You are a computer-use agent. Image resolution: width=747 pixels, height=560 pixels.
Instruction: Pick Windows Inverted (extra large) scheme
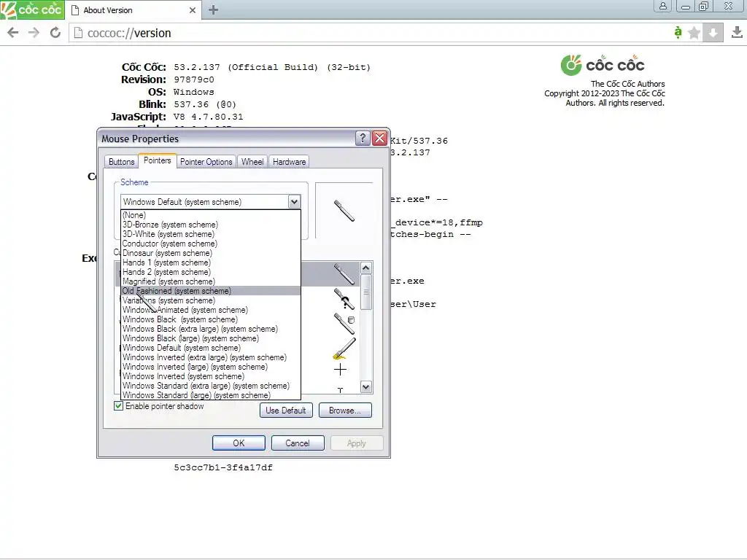point(211,357)
